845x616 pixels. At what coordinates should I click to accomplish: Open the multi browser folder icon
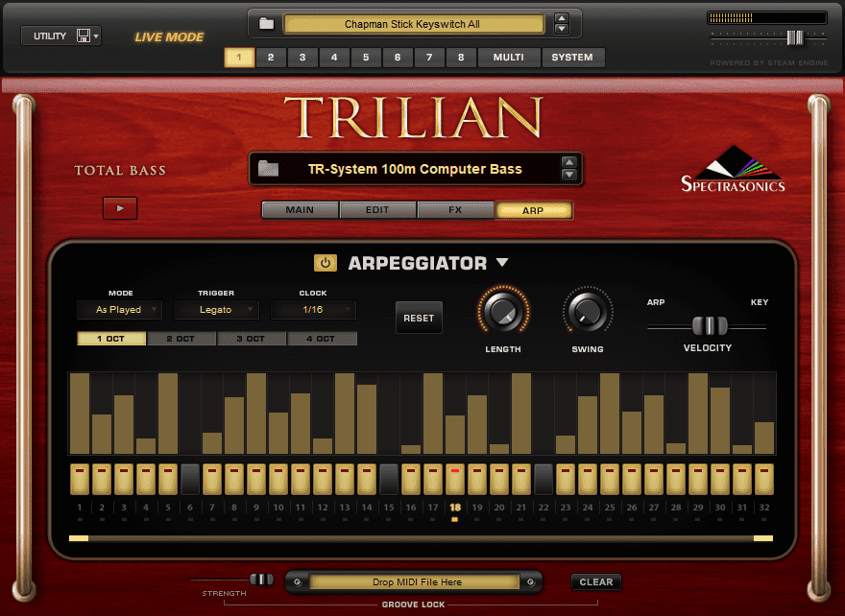pyautogui.click(x=266, y=24)
